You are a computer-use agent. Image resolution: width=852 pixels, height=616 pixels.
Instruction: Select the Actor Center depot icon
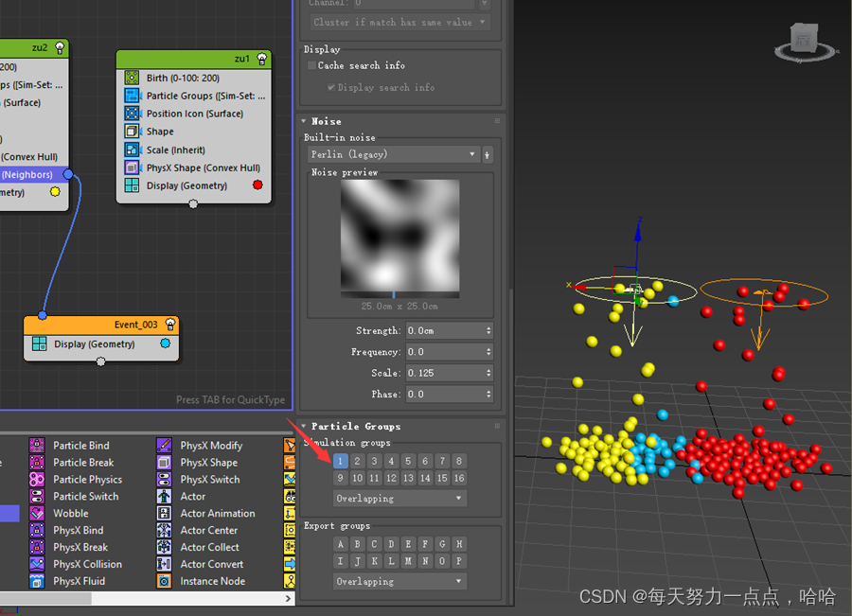click(x=164, y=530)
